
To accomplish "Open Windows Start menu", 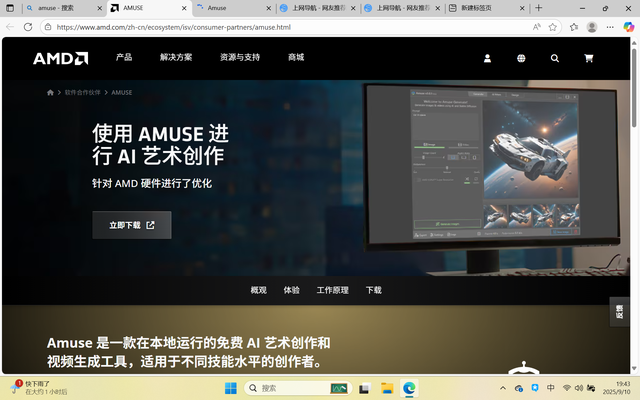I will point(231,388).
